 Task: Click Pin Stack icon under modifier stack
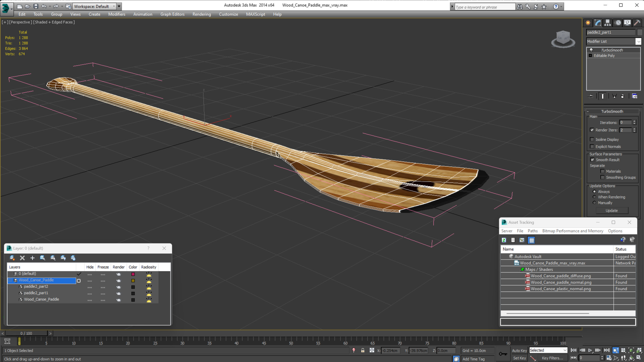click(x=591, y=96)
